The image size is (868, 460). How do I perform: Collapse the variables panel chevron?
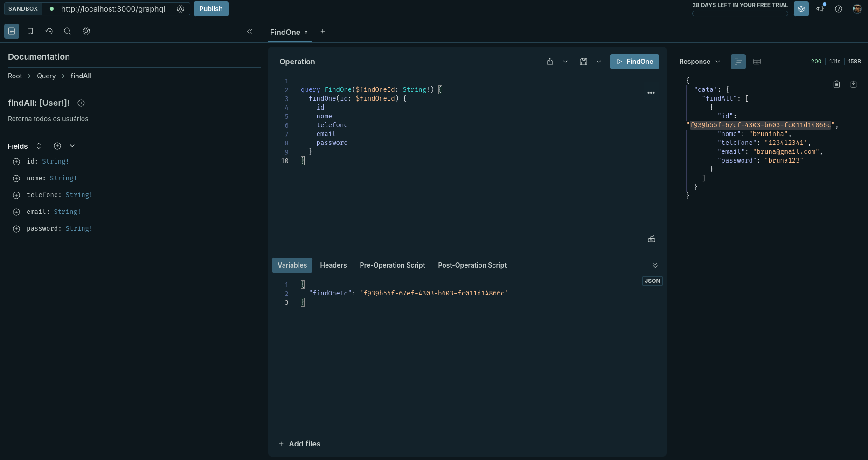coord(655,265)
